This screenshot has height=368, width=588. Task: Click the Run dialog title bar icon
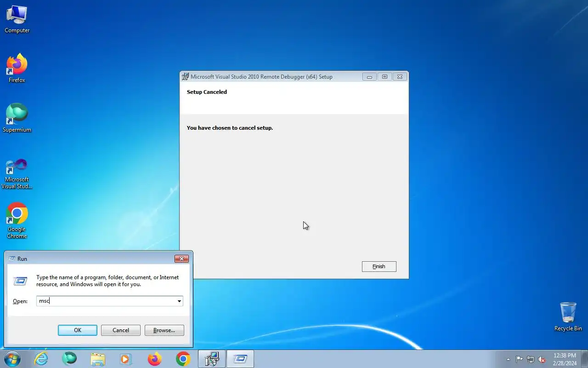pyautogui.click(x=12, y=259)
